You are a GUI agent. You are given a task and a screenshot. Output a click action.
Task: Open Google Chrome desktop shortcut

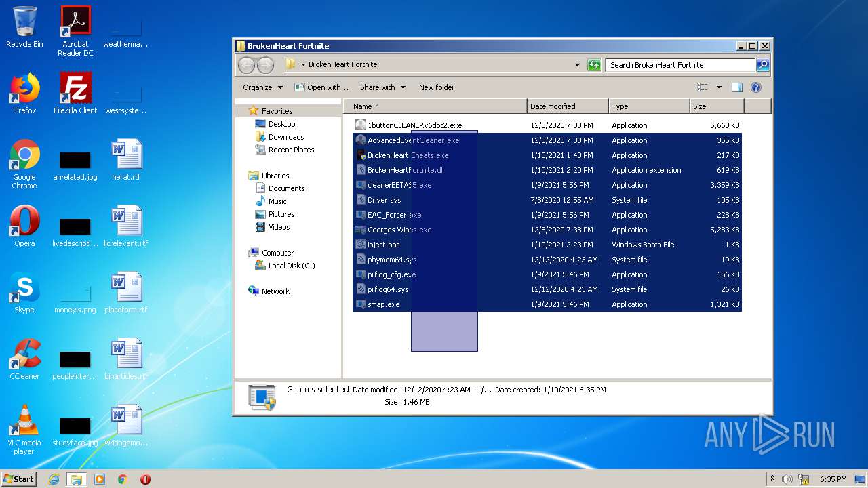click(24, 163)
